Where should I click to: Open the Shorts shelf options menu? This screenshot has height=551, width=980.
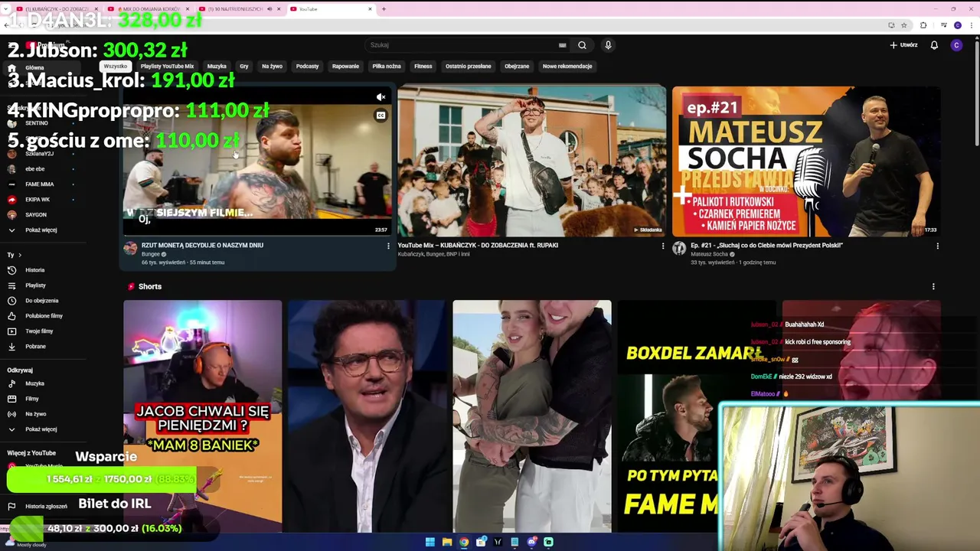pyautogui.click(x=933, y=286)
